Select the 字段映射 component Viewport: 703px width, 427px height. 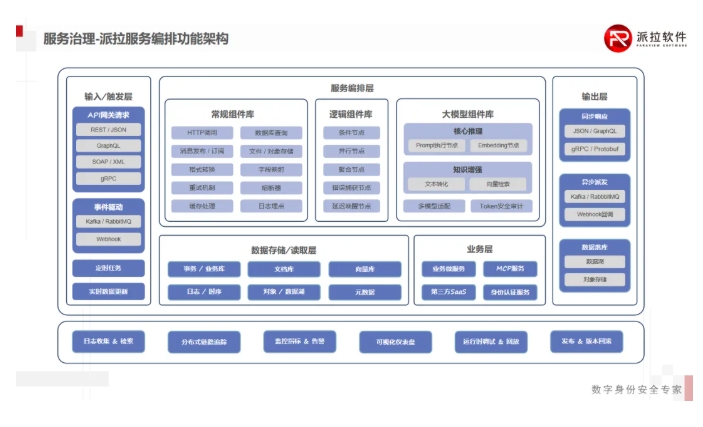271,170
